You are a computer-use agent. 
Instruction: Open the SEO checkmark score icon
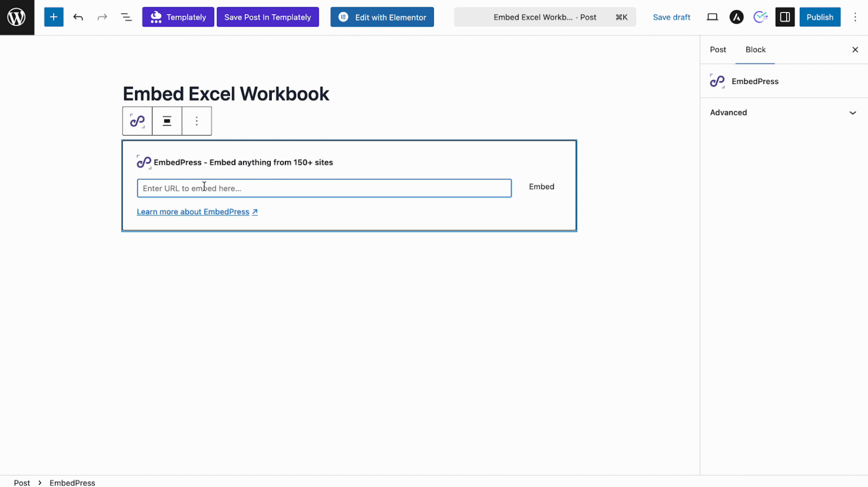761,17
